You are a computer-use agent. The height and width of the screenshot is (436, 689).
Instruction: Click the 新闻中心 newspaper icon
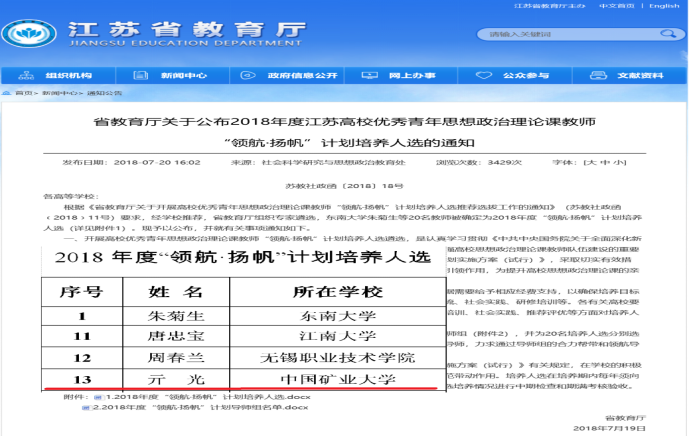(141, 76)
